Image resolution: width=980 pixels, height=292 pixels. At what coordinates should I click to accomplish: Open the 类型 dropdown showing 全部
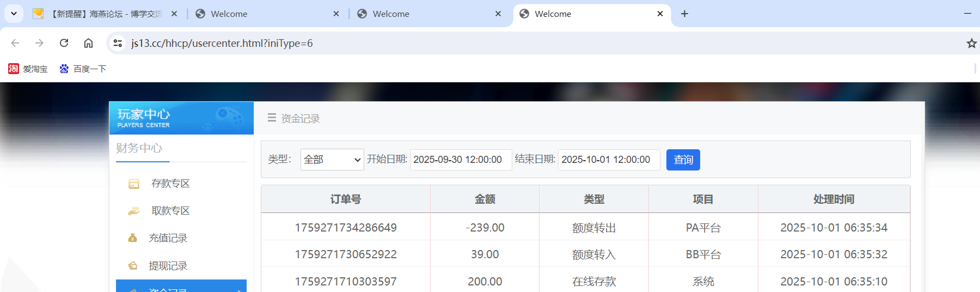[332, 160]
